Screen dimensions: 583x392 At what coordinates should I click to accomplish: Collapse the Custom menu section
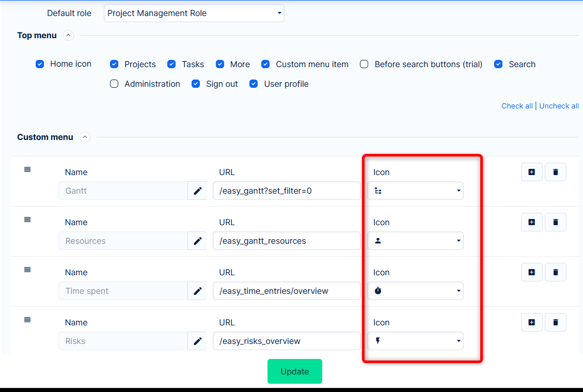click(x=85, y=137)
